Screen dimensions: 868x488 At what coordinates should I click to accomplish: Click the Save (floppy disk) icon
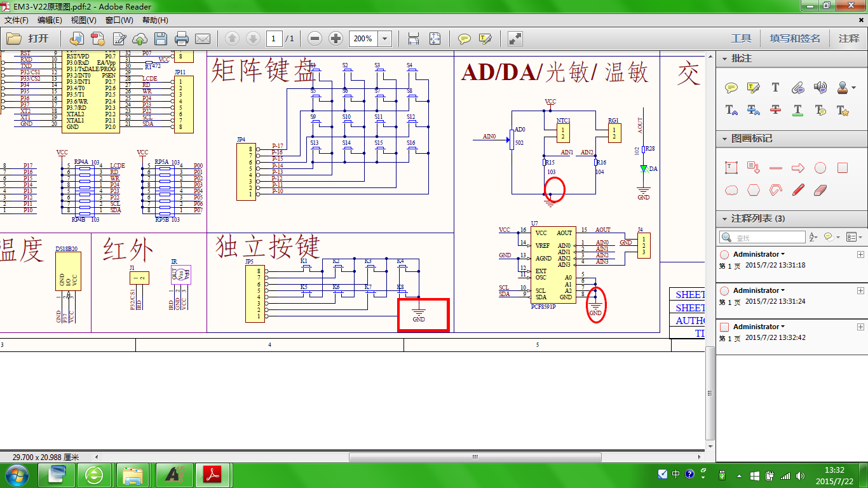point(161,39)
